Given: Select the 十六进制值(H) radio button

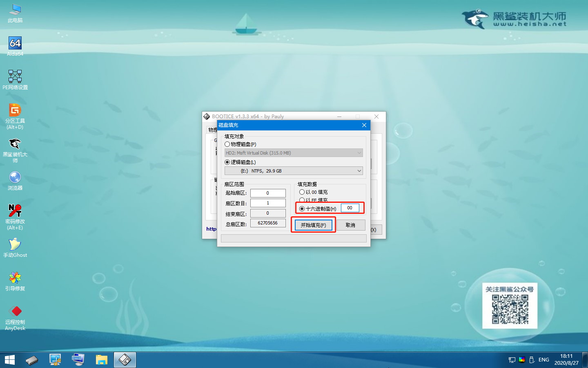Looking at the screenshot, I should pos(302,209).
